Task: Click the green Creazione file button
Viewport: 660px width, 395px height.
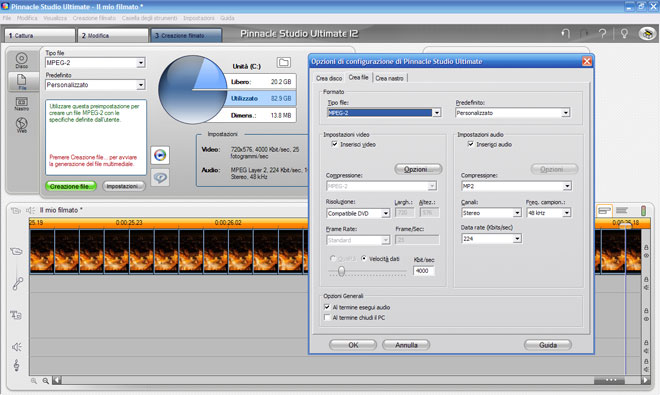Action: coord(71,186)
